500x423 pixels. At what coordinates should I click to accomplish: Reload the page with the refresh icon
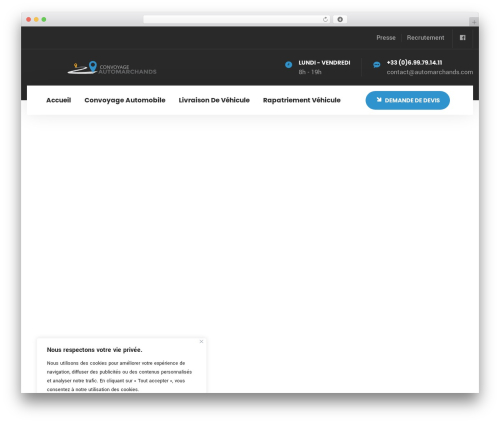coord(325,20)
